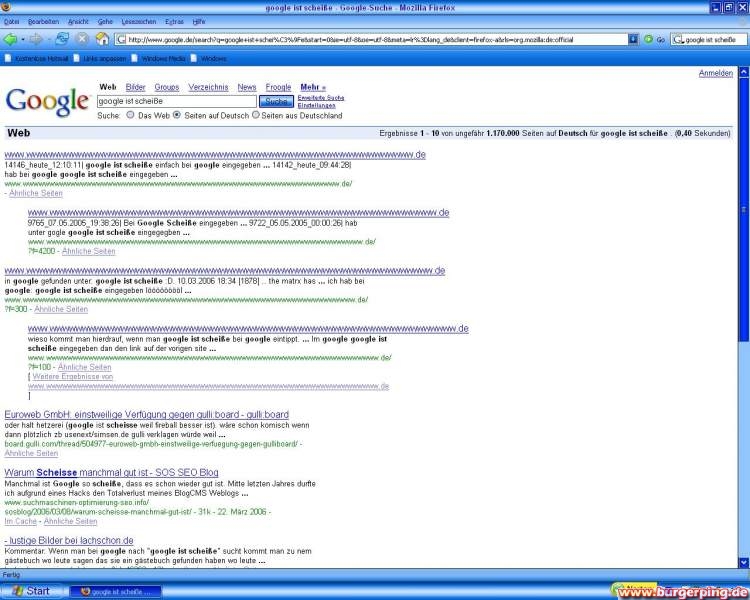
Task: Click the Google search engine icon
Action: pos(679,39)
